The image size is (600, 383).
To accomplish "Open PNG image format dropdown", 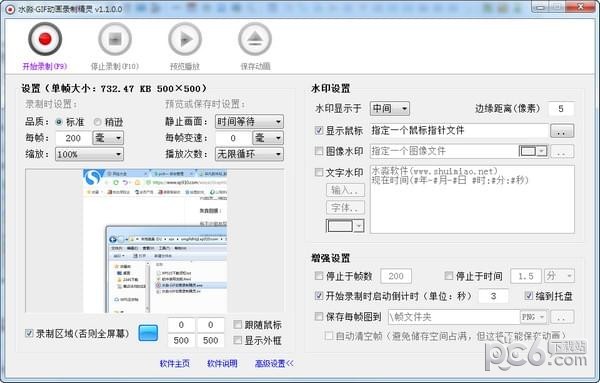I will point(534,317).
